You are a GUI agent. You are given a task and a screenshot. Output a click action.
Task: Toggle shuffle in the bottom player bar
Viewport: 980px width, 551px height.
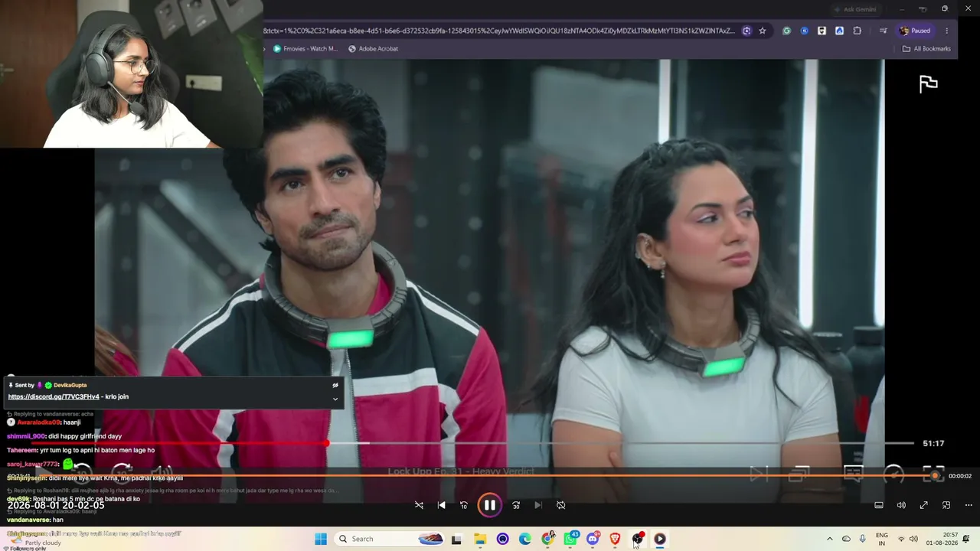pyautogui.click(x=419, y=505)
